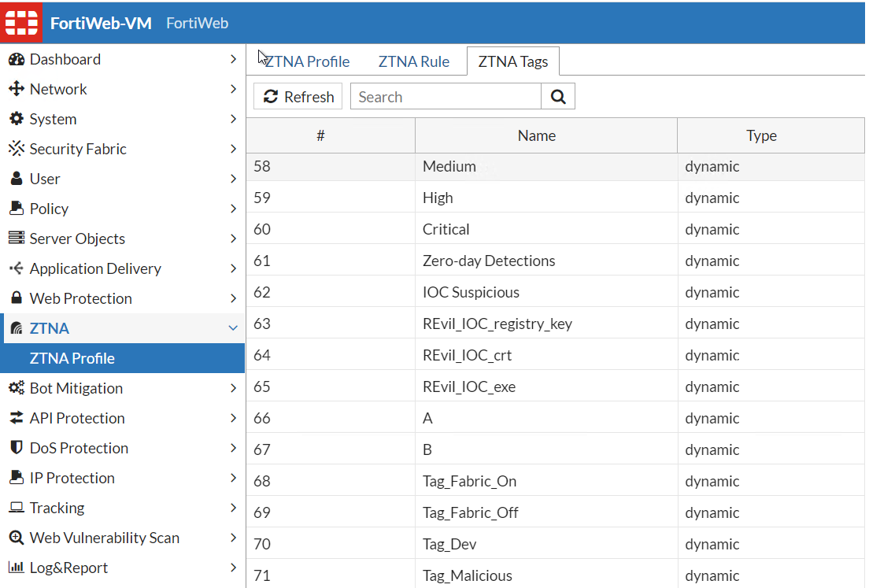Open the Dashboard panel icon
The image size is (869, 588).
click(17, 59)
